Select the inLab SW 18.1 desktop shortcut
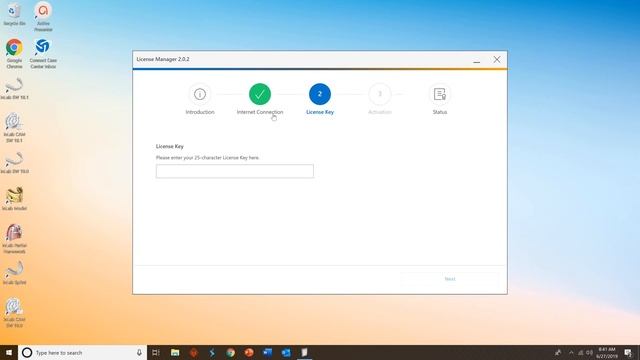Viewport: 640px width, 360px height. coord(14,89)
